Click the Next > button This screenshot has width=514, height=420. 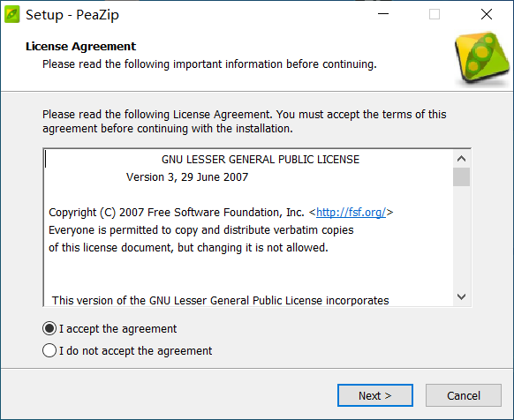(x=375, y=395)
